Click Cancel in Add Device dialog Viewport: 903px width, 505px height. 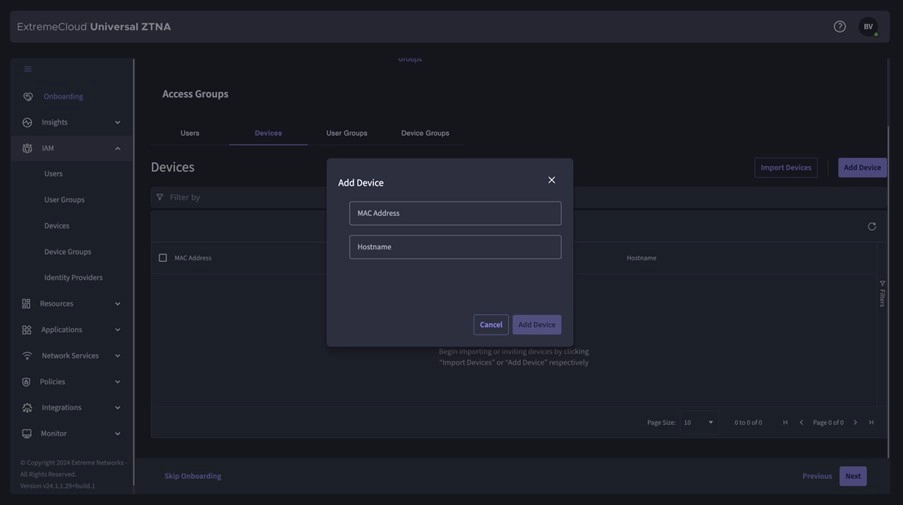click(491, 325)
